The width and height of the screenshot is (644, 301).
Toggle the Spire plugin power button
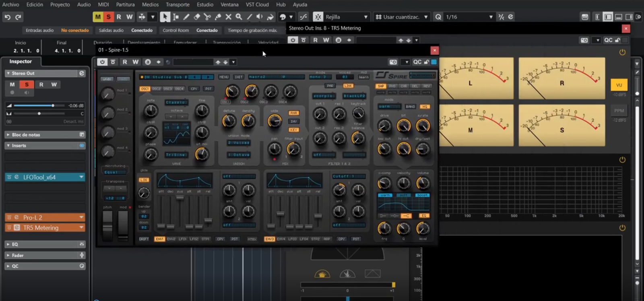(102, 62)
